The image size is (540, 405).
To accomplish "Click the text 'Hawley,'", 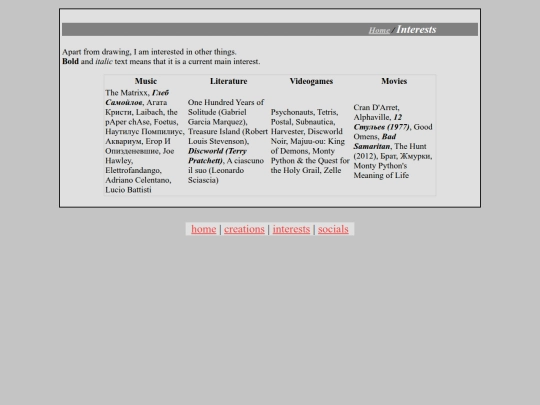I will [119, 161].
